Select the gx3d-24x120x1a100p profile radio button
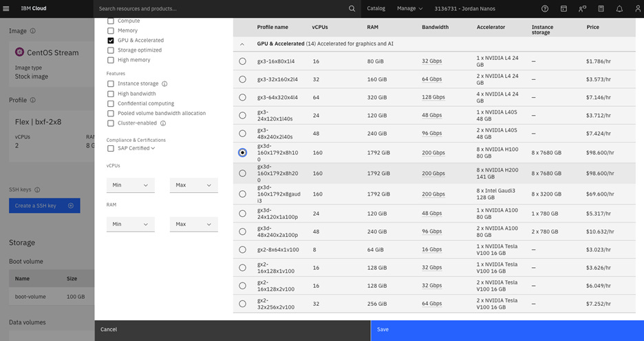Image resolution: width=644 pixels, height=341 pixels. point(242,214)
